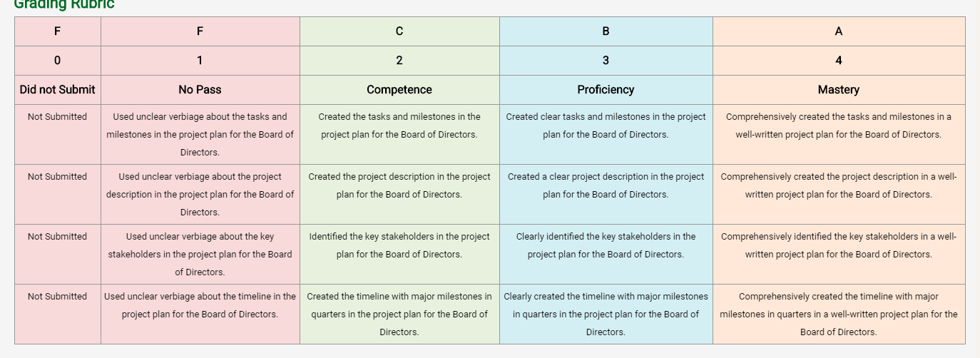
Task: Select the grade C cell
Action: click(x=399, y=31)
